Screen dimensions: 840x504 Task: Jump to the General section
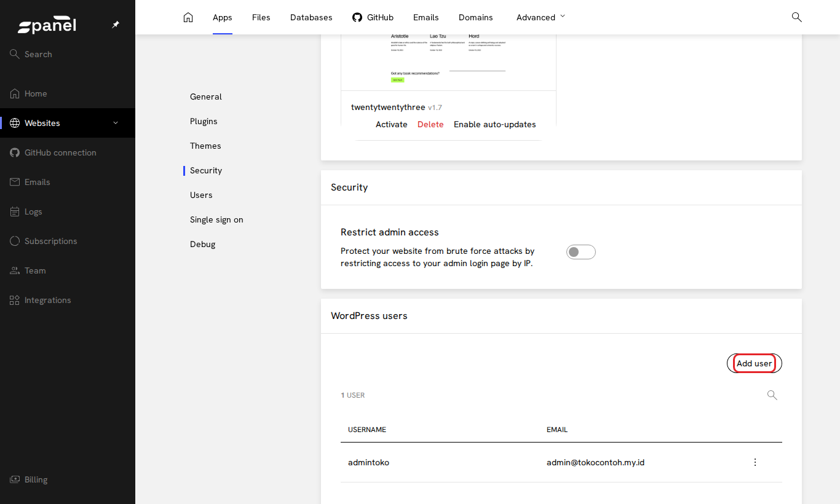(x=206, y=96)
